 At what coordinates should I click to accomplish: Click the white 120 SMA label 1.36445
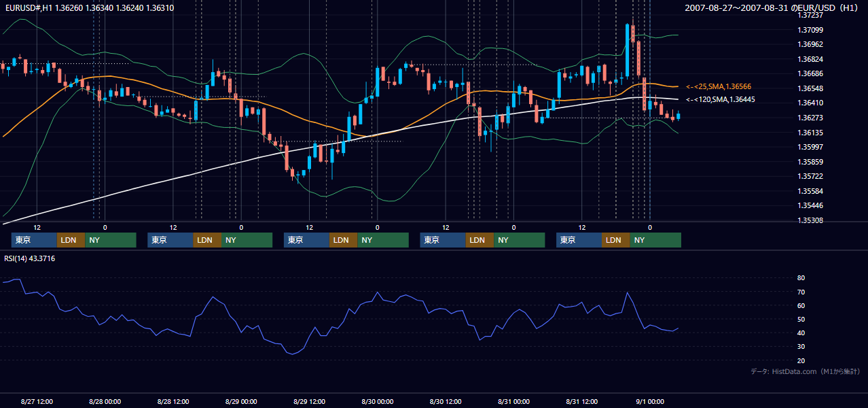point(721,99)
